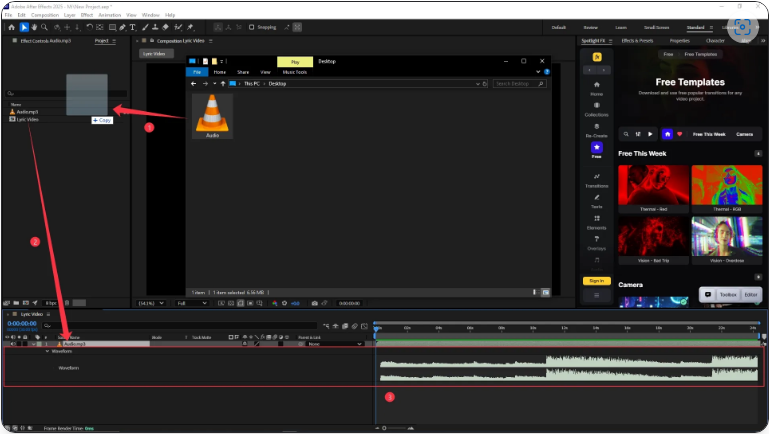Select the Roto Brush tool

(x=178, y=27)
